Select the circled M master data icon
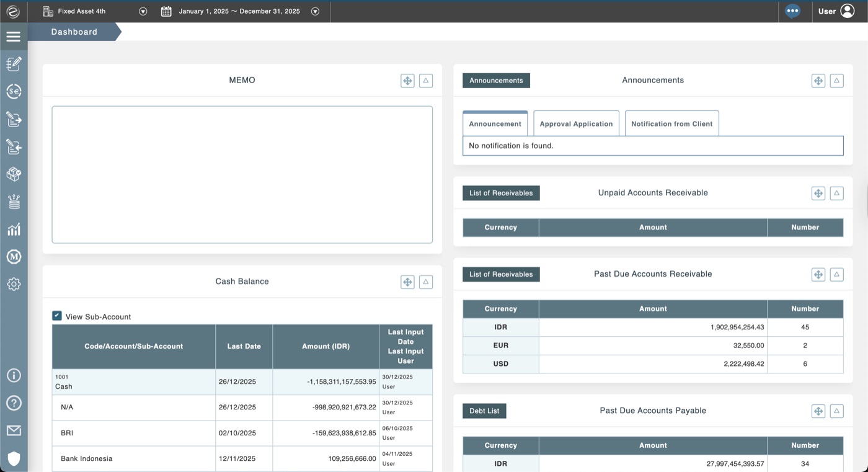 pyautogui.click(x=14, y=256)
